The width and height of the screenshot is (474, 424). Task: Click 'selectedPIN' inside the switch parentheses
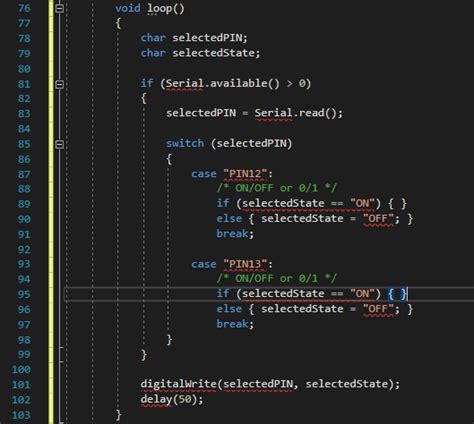[251, 144]
